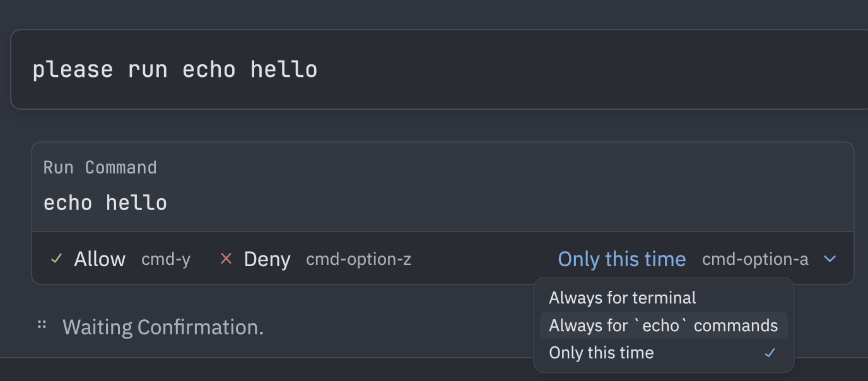
Task: Deny the echo hello command
Action: [x=267, y=259]
